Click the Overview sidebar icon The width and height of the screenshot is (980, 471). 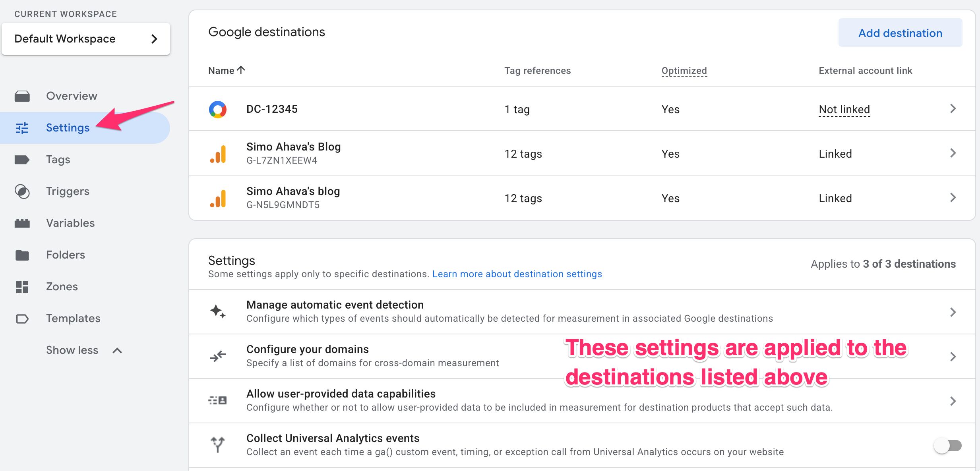pyautogui.click(x=22, y=96)
